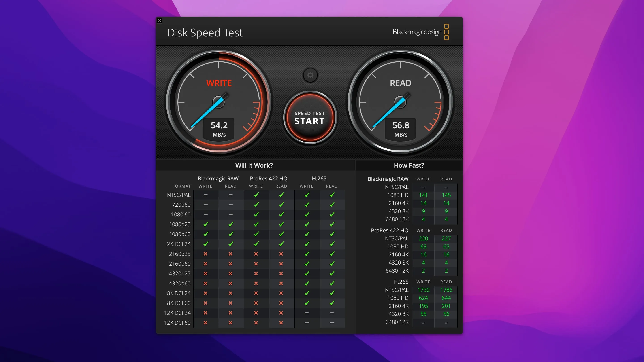Click 12K DCI 24 ProRes write cross
This screenshot has height=362, width=644.
tap(256, 313)
